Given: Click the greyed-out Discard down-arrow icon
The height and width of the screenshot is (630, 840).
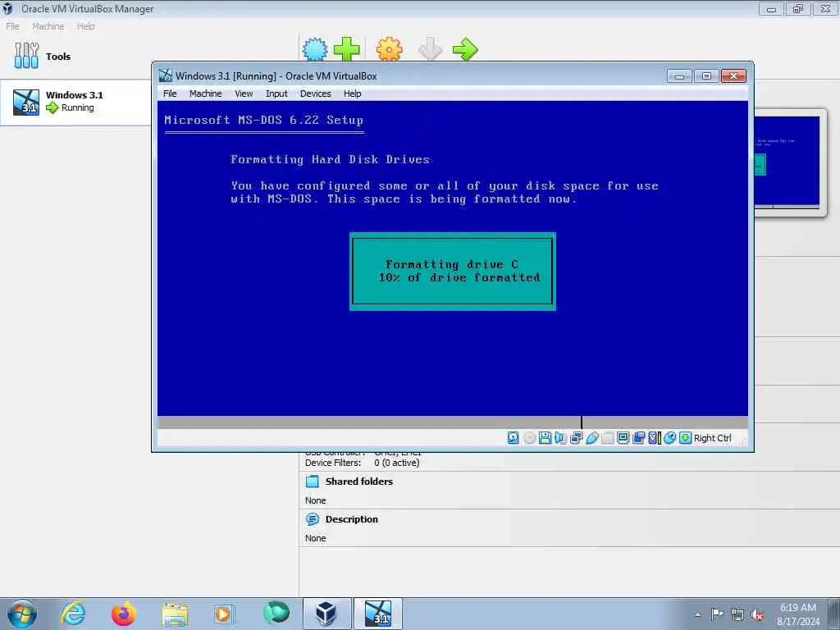Looking at the screenshot, I should coord(430,49).
